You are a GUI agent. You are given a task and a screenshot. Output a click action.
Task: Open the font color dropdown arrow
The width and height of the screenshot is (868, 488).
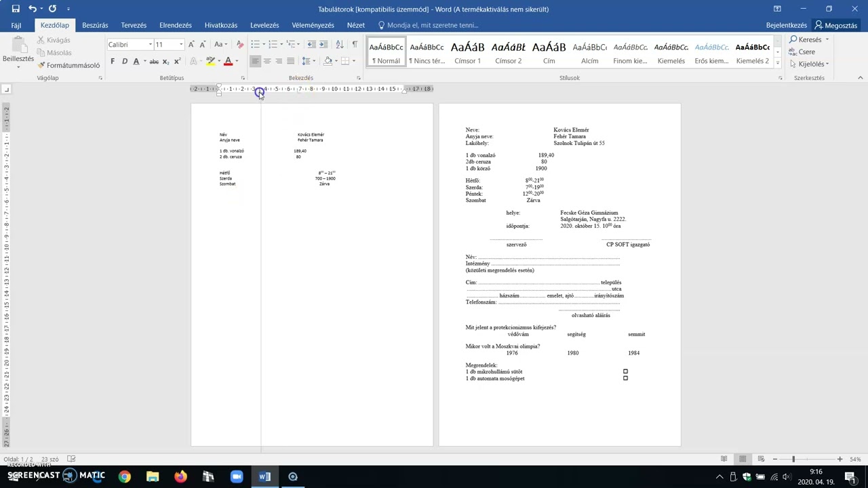[237, 61]
